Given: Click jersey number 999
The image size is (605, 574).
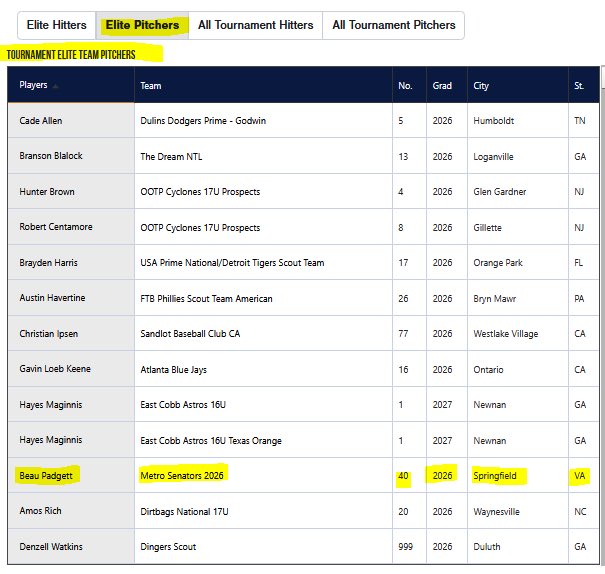Looking at the screenshot, I should click(x=406, y=547).
